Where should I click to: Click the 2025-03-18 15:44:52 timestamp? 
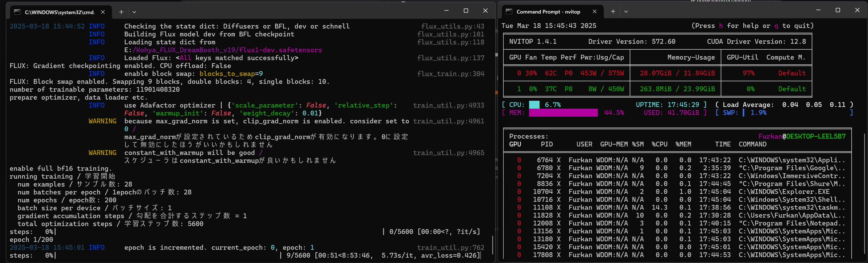point(47,26)
